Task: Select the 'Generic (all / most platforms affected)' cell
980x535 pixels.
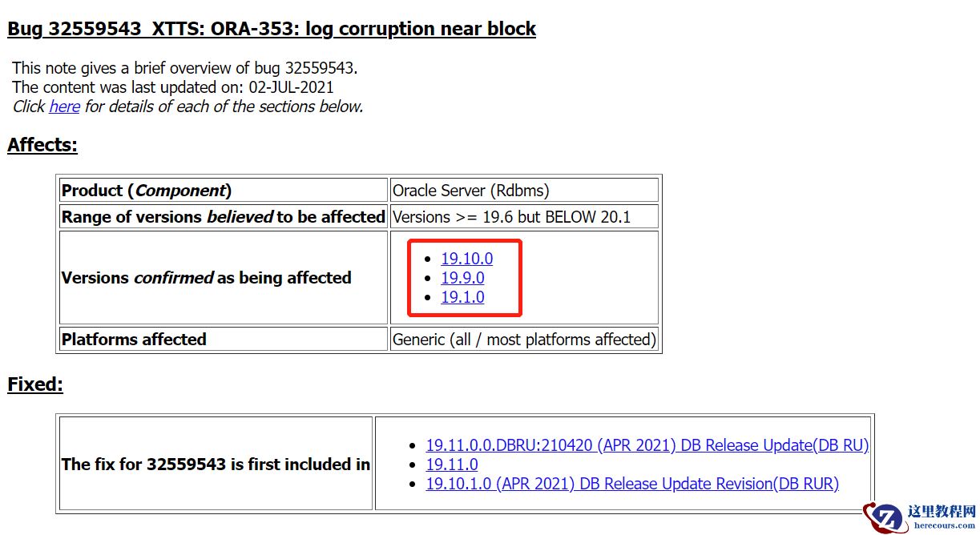Action: pos(524,340)
